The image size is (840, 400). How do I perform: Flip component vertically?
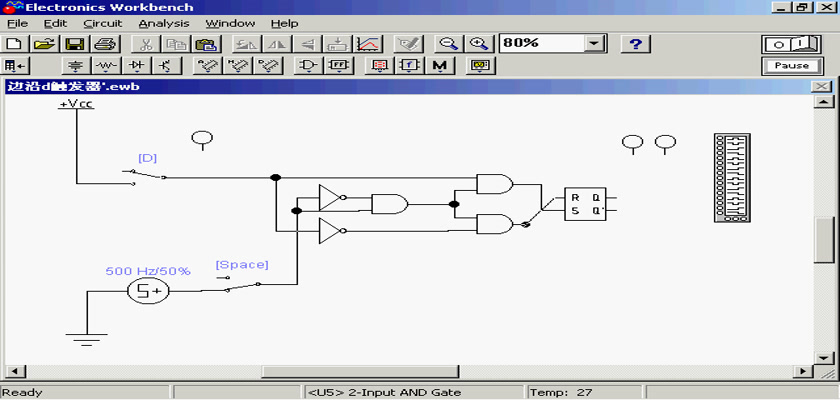tap(307, 44)
